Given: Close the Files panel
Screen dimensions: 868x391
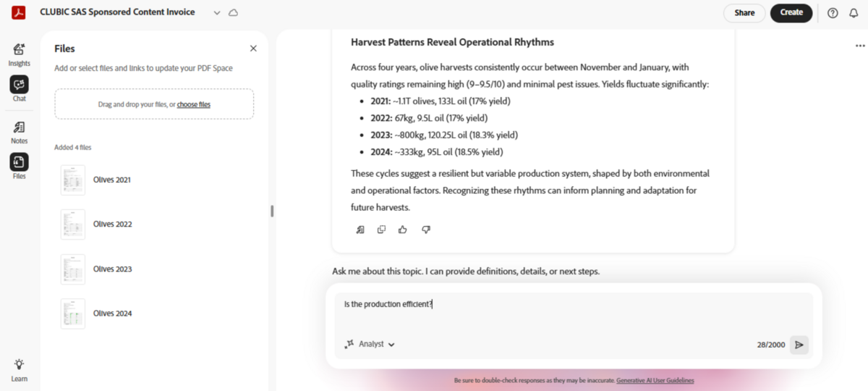Looking at the screenshot, I should [x=253, y=49].
